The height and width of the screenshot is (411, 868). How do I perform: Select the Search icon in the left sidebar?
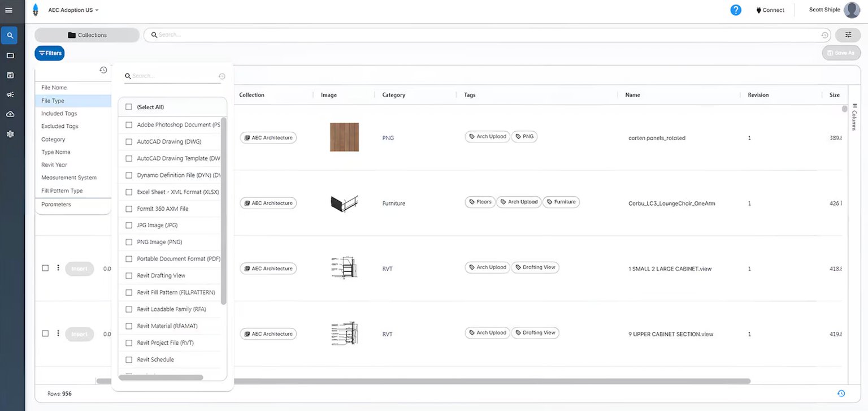point(9,34)
